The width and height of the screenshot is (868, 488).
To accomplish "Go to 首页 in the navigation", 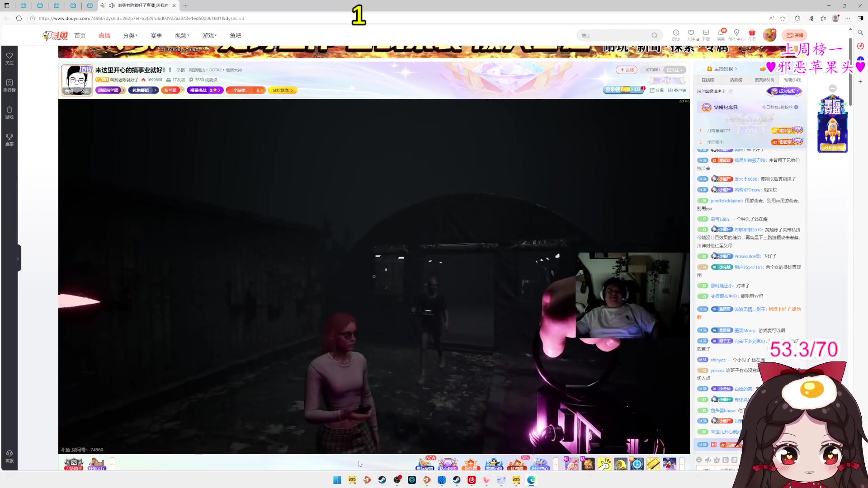I will (80, 35).
